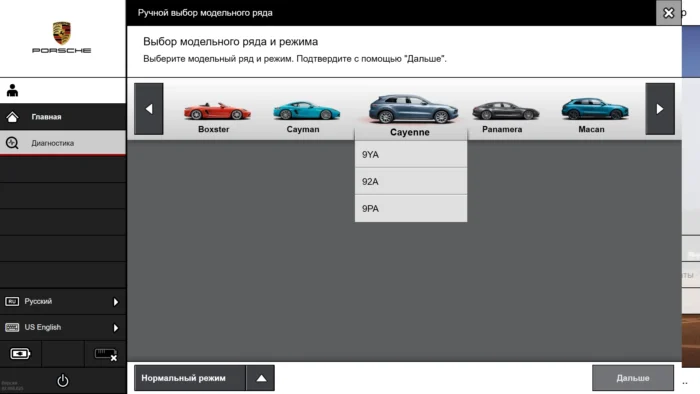Screen dimensions: 700x394
Task: Confirm with Дальше button
Action: coord(633,378)
